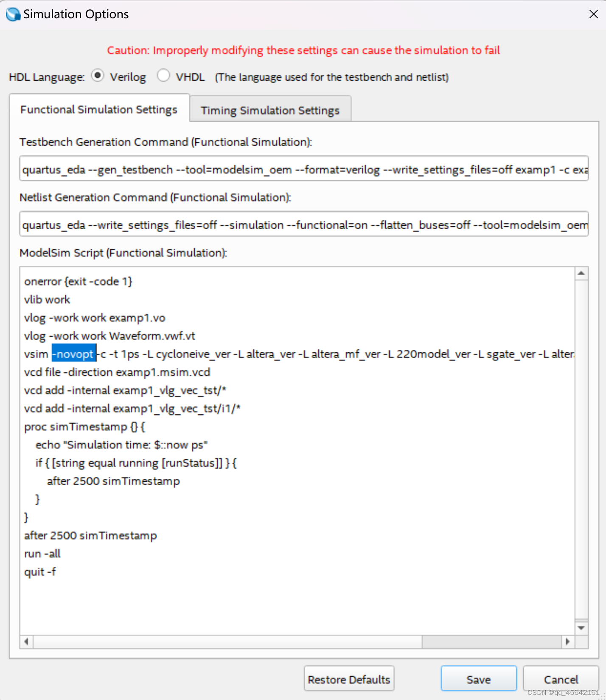606x700 pixels.
Task: Click the 'proc simTimestamp {} {' line
Action: pos(84,427)
